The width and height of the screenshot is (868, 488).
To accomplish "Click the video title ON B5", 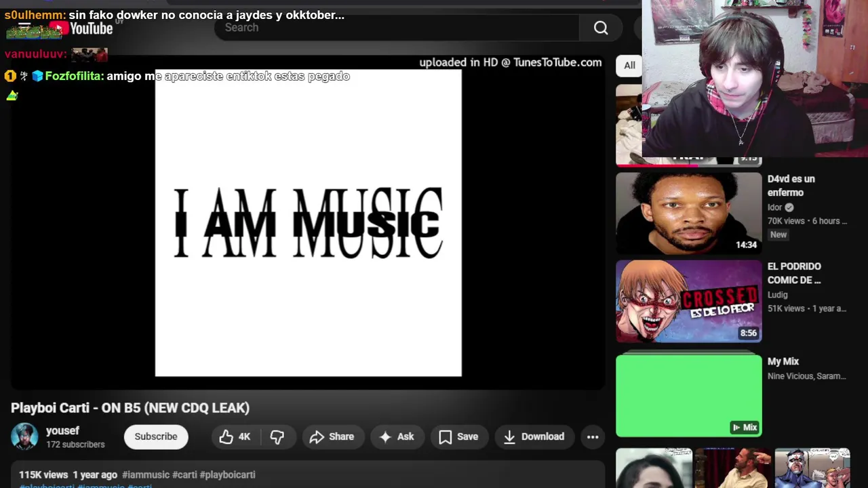I will (130, 408).
